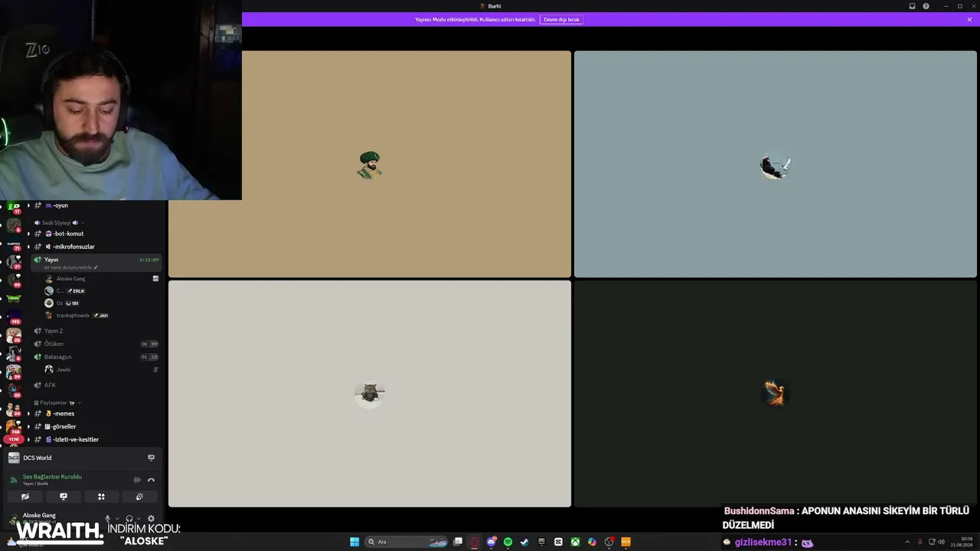This screenshot has height=551, width=980.
Task: Open DCS World activity share icon
Action: (151, 458)
